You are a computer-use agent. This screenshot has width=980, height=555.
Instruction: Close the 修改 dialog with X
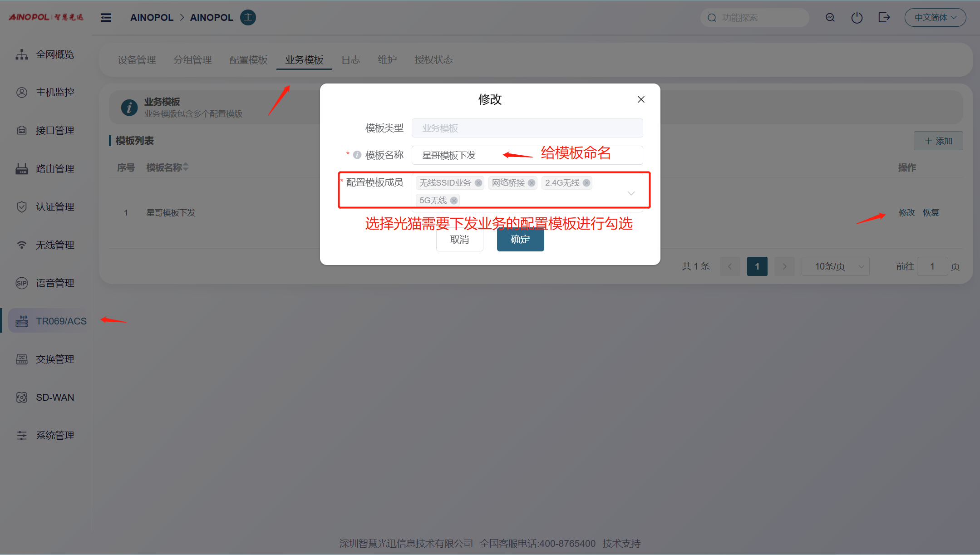pos(641,99)
